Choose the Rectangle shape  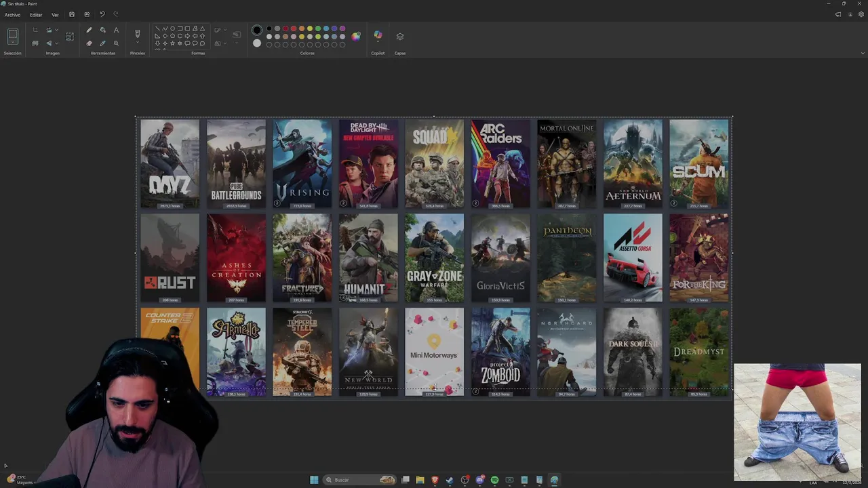point(180,28)
